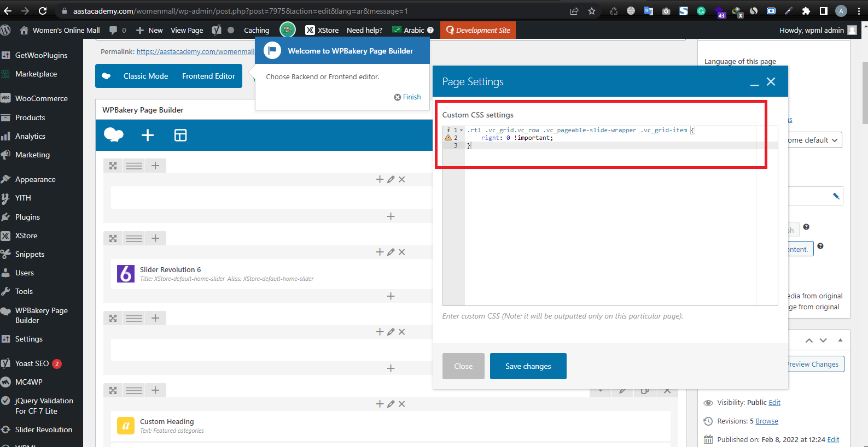Viewport: 868px width, 447px height.
Task: Move Publish metabox down arrow
Action: click(823, 340)
